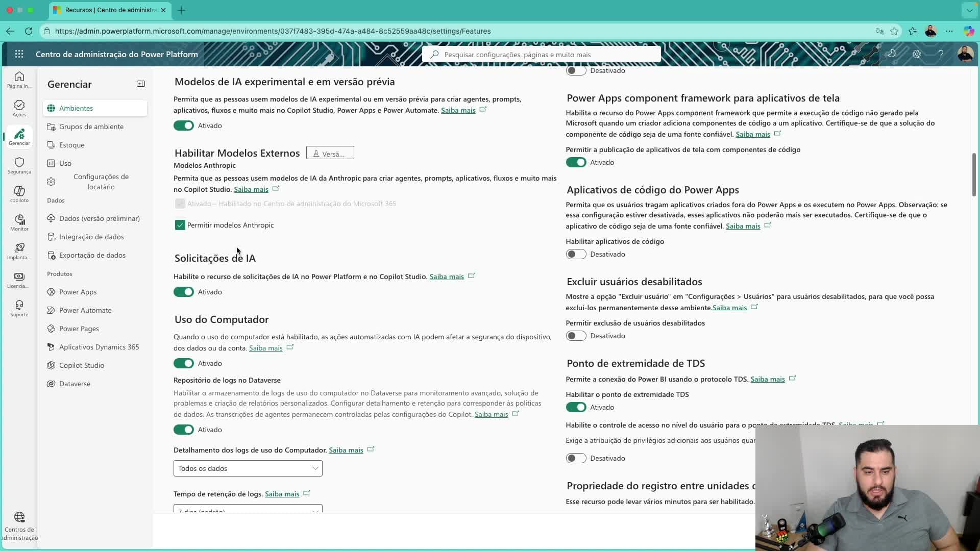Image resolution: width=980 pixels, height=551 pixels.
Task: Enable Habilitar aplicativos de código
Action: pos(576,254)
